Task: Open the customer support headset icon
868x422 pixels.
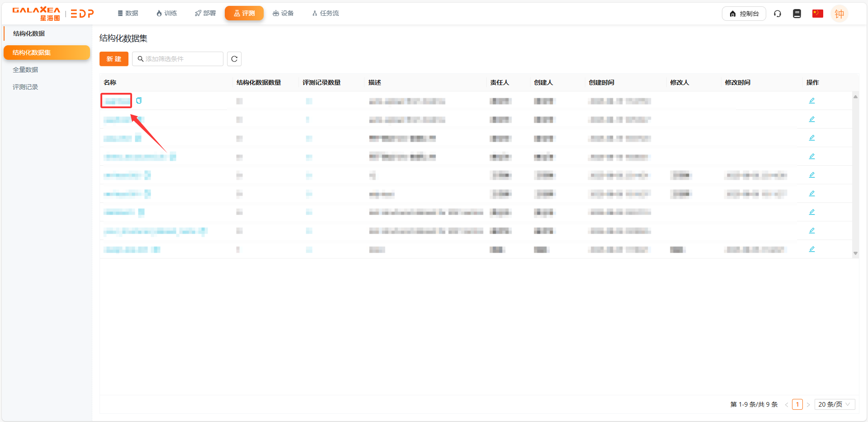Action: [777, 14]
